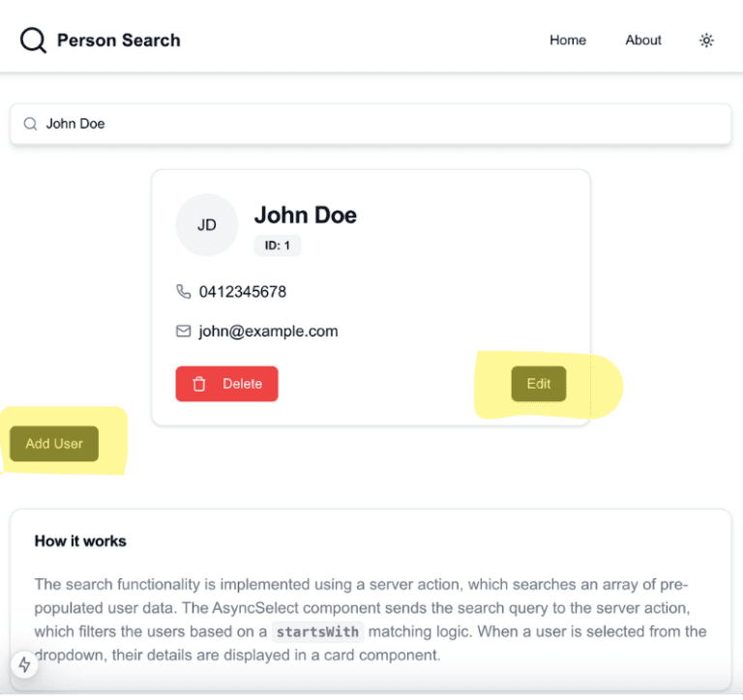
Task: Click the John Doe name heading
Action: click(305, 215)
